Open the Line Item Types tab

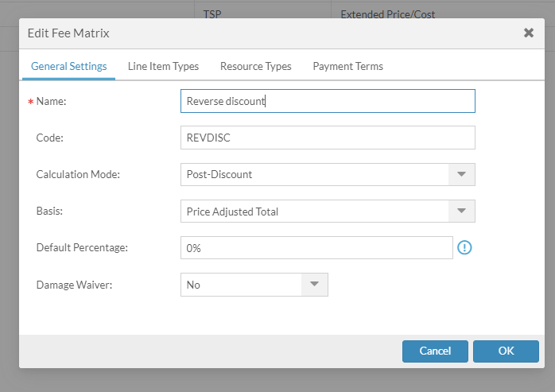point(163,66)
